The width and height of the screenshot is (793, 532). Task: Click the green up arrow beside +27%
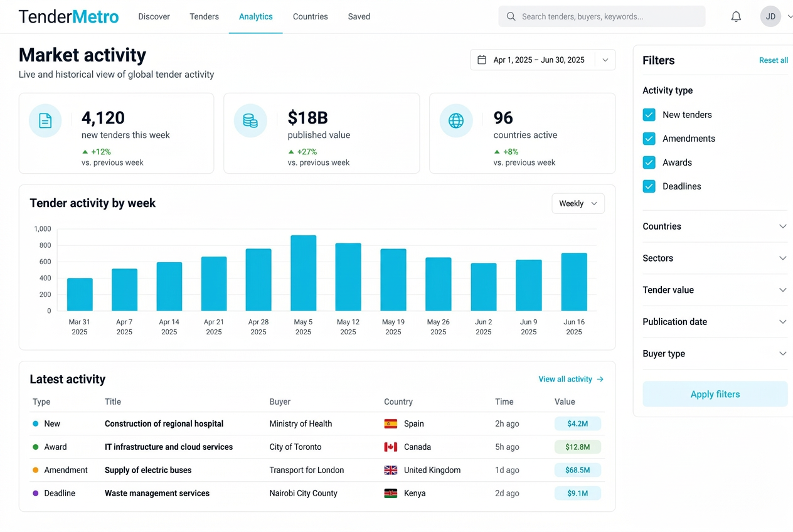pos(291,152)
